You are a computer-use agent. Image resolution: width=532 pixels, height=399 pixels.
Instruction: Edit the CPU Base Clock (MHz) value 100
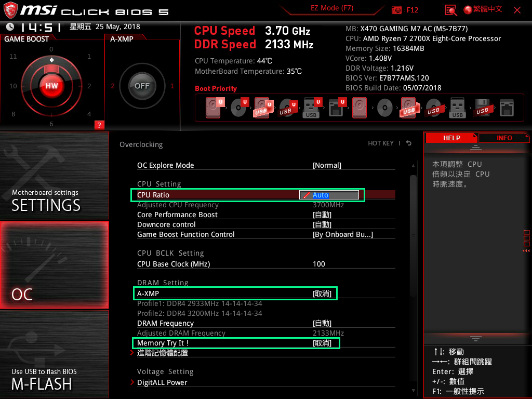[319, 264]
